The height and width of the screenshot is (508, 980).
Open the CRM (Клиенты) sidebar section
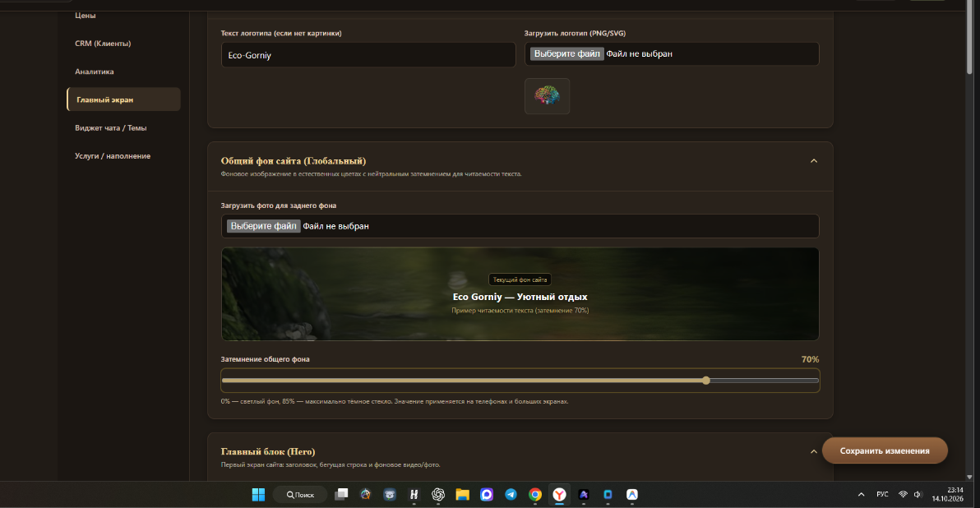103,43
